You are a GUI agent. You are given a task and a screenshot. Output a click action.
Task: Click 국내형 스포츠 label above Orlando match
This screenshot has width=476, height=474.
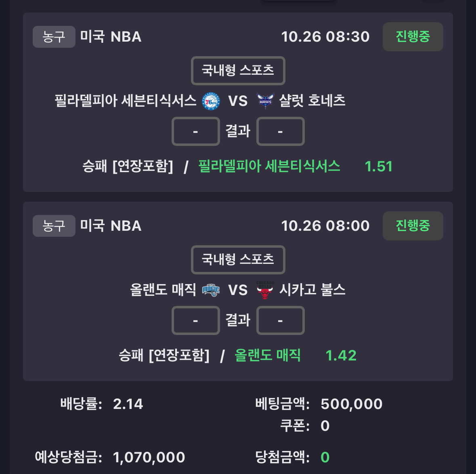coord(238,260)
